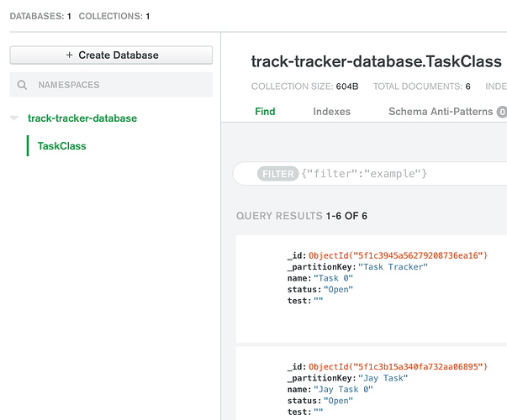Click the search magnifier icon in Namespaces
The height and width of the screenshot is (420, 507).
(22, 85)
